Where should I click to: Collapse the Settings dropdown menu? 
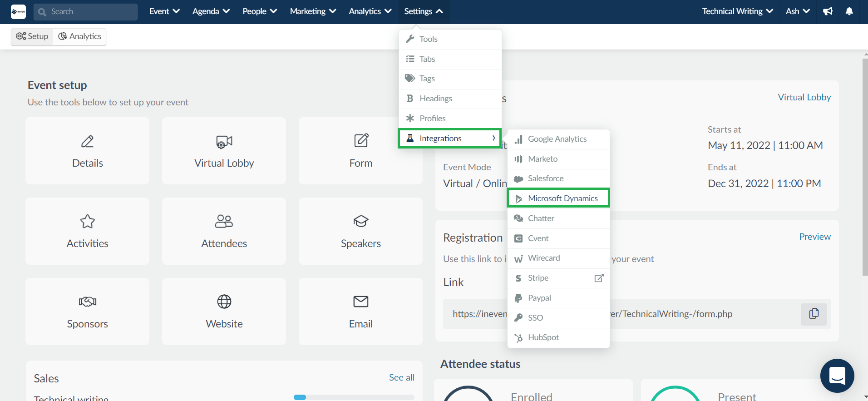[x=424, y=11]
